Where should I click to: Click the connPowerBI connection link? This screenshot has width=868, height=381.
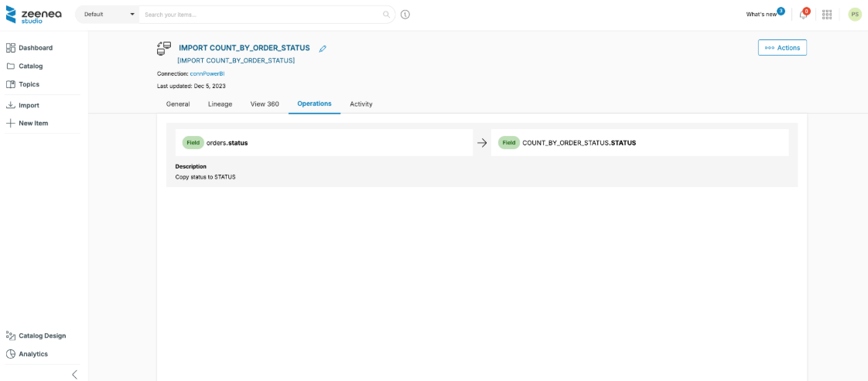pyautogui.click(x=207, y=73)
